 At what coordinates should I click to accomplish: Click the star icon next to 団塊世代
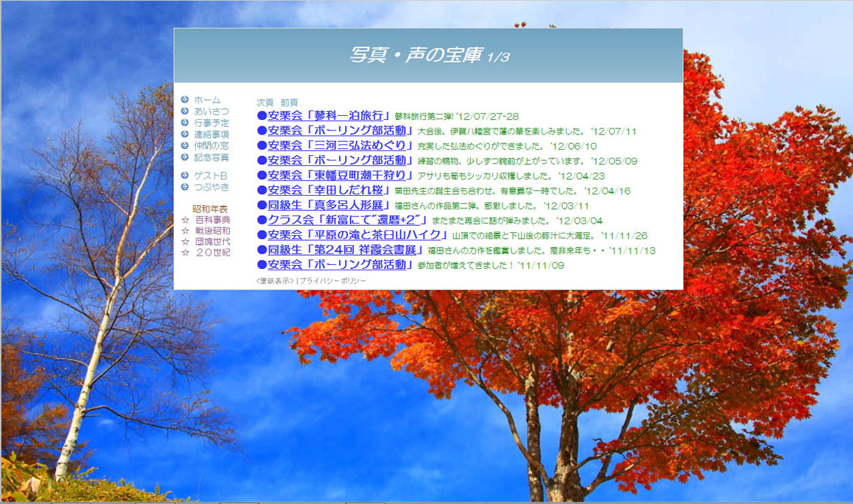click(185, 242)
